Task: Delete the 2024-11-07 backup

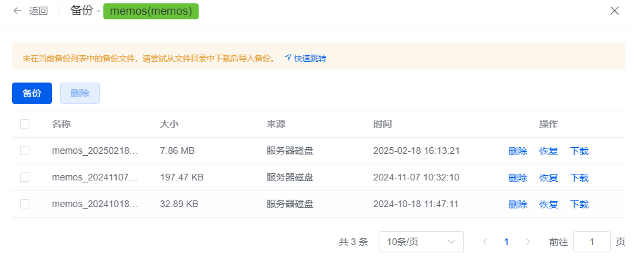Action: pos(518,178)
